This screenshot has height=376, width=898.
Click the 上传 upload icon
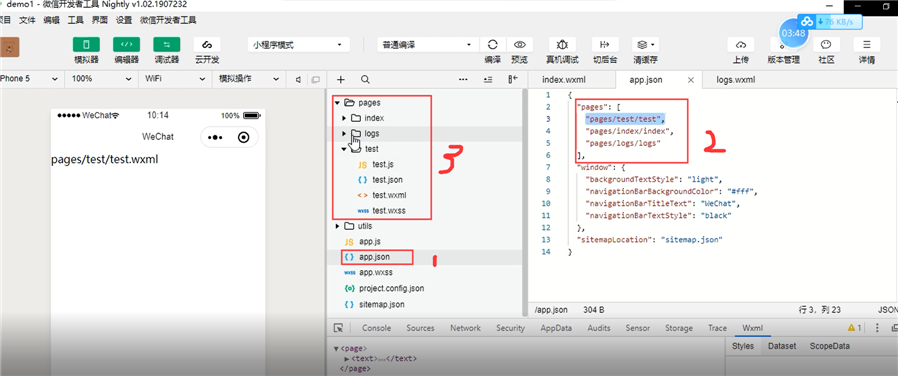[740, 45]
